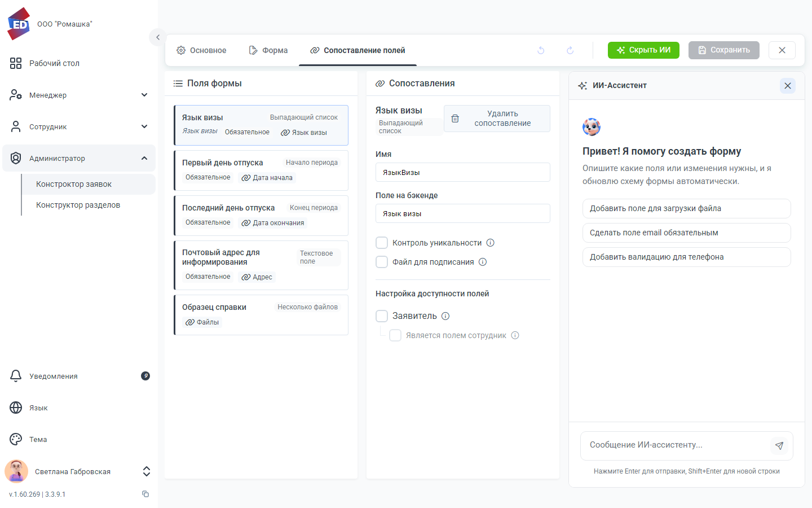Screen dimensions: 812x508
Task: Click the ИИ-Ассистент sparkle icon
Action: click(x=582, y=86)
